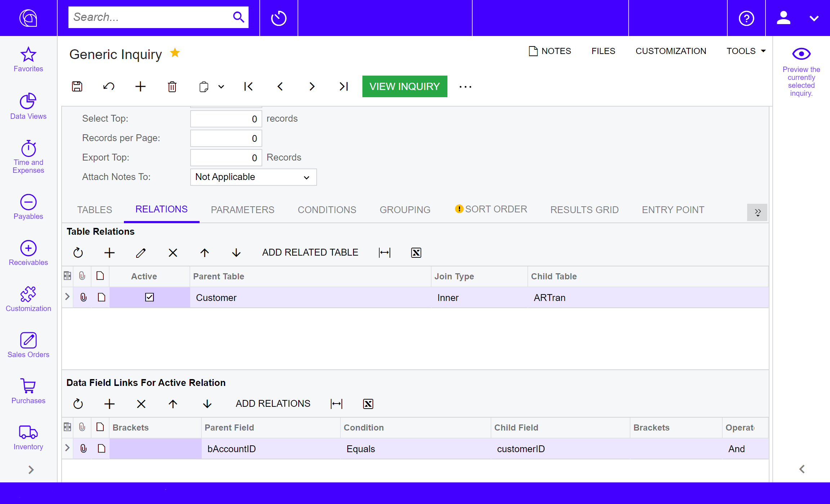Delete the Generic Inquiry record
Image resolution: width=830 pixels, height=504 pixels.
pyautogui.click(x=172, y=86)
